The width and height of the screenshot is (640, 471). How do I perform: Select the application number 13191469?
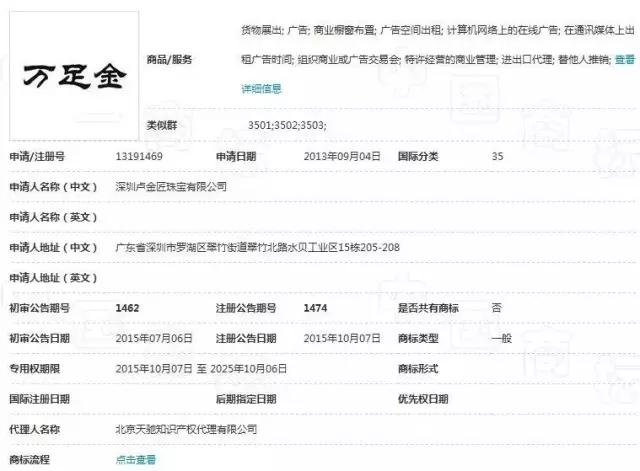coord(143,157)
